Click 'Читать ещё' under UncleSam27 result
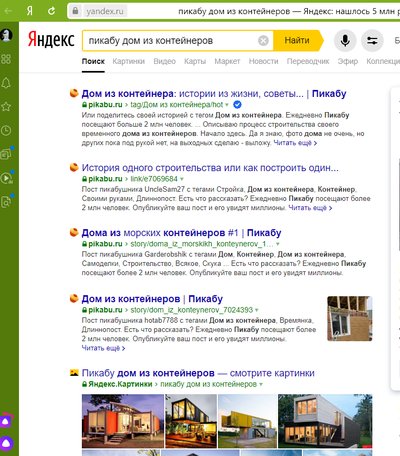This screenshot has width=400, height=456. [x=310, y=208]
